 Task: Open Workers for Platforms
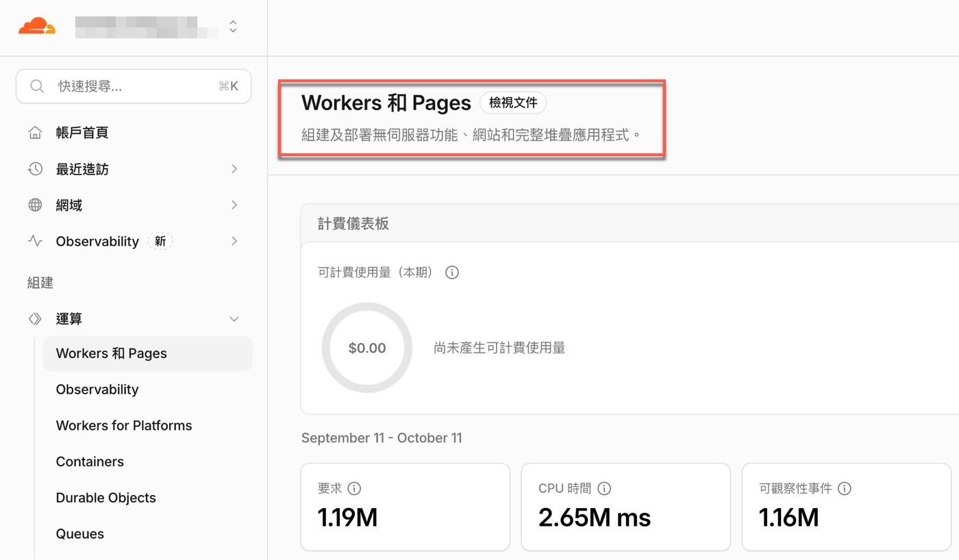coord(124,426)
